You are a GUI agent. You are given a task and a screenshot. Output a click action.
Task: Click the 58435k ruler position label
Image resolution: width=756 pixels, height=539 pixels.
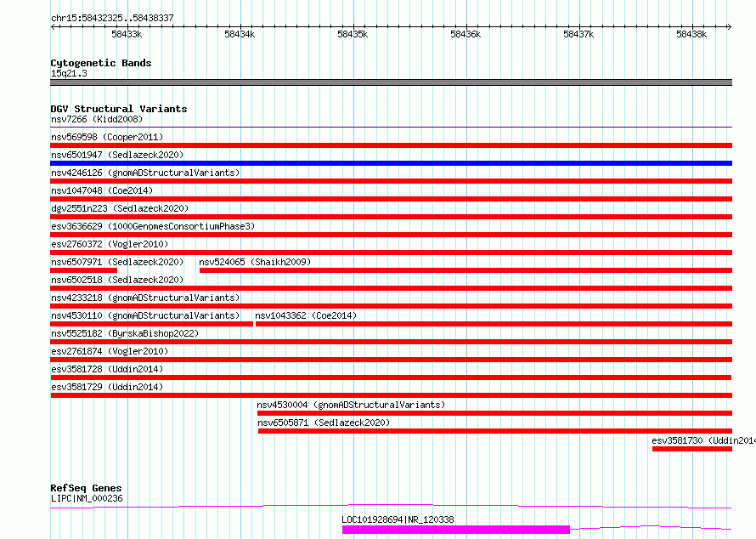click(x=352, y=35)
